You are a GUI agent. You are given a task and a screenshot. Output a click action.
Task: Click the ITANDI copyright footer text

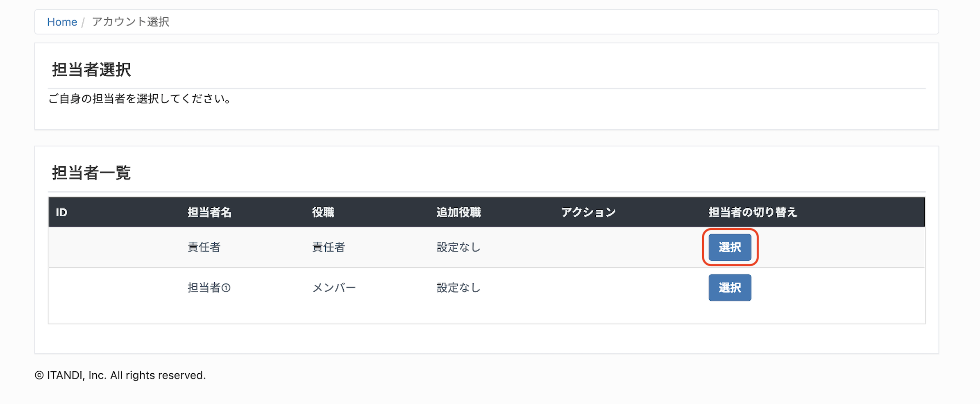click(x=120, y=375)
